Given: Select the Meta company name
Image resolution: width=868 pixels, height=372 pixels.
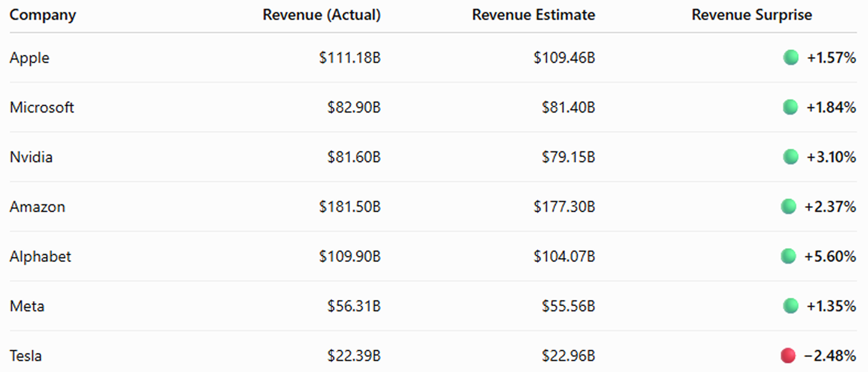Looking at the screenshot, I should (27, 306).
